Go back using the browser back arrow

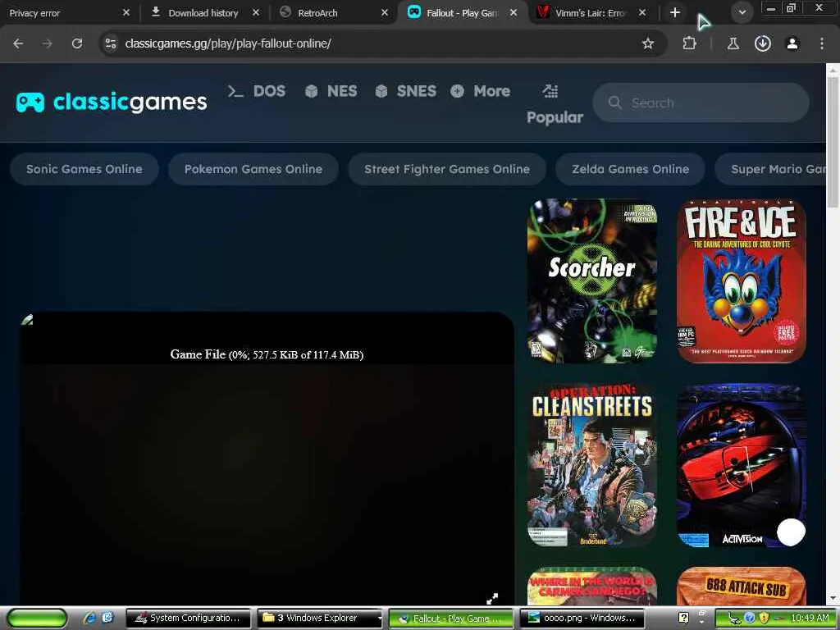click(18, 43)
